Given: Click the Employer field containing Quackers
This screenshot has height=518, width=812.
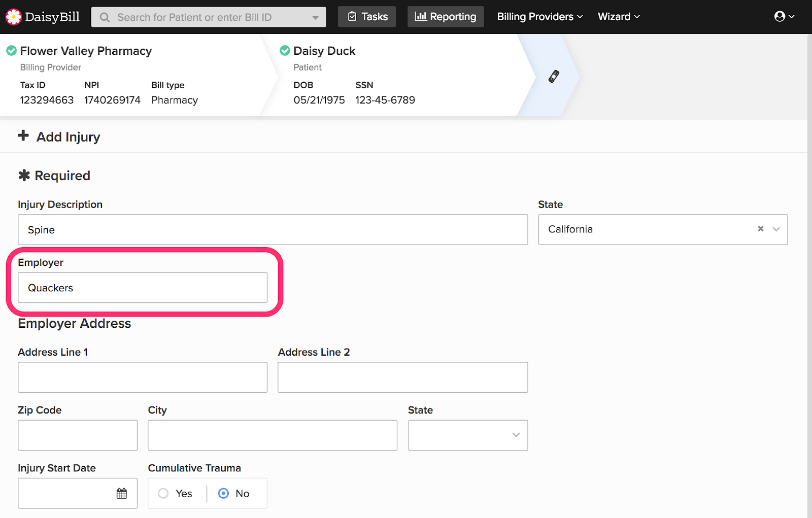Looking at the screenshot, I should tap(143, 288).
